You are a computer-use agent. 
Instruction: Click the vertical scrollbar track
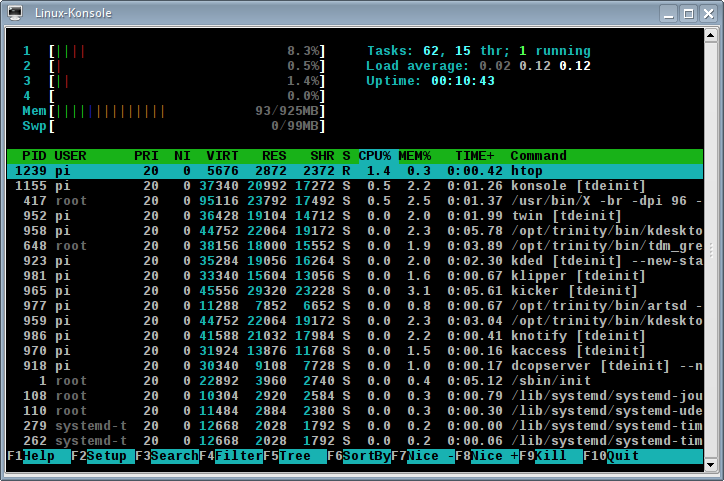(711, 250)
